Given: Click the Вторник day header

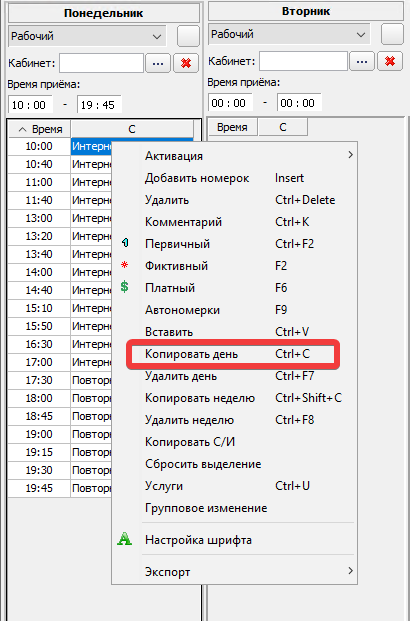Looking at the screenshot, I should [x=306, y=11].
